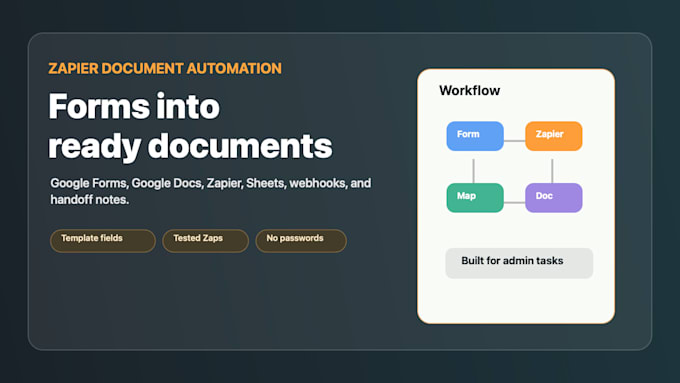Click the Tested Zaps pill
This screenshot has width=680, height=383.
coord(206,241)
